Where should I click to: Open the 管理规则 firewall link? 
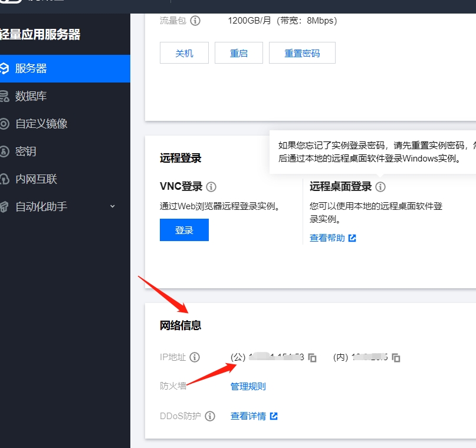pos(248,387)
